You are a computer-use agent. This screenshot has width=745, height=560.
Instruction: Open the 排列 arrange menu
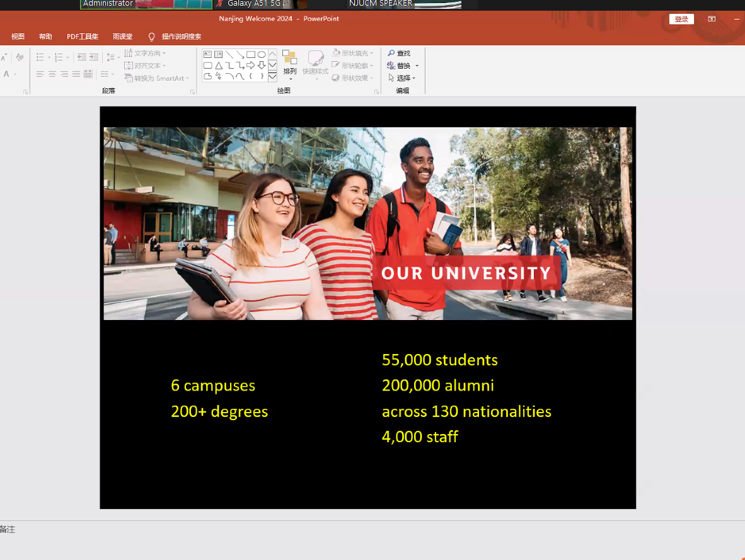(x=290, y=65)
